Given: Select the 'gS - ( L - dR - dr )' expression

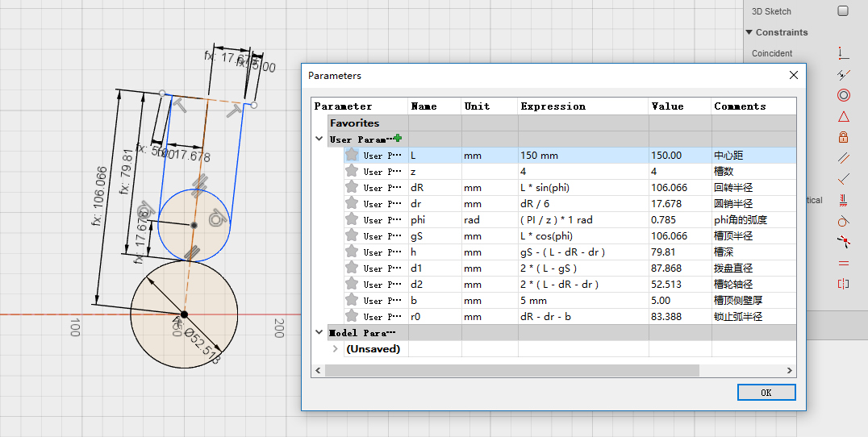Looking at the screenshot, I should [x=583, y=252].
